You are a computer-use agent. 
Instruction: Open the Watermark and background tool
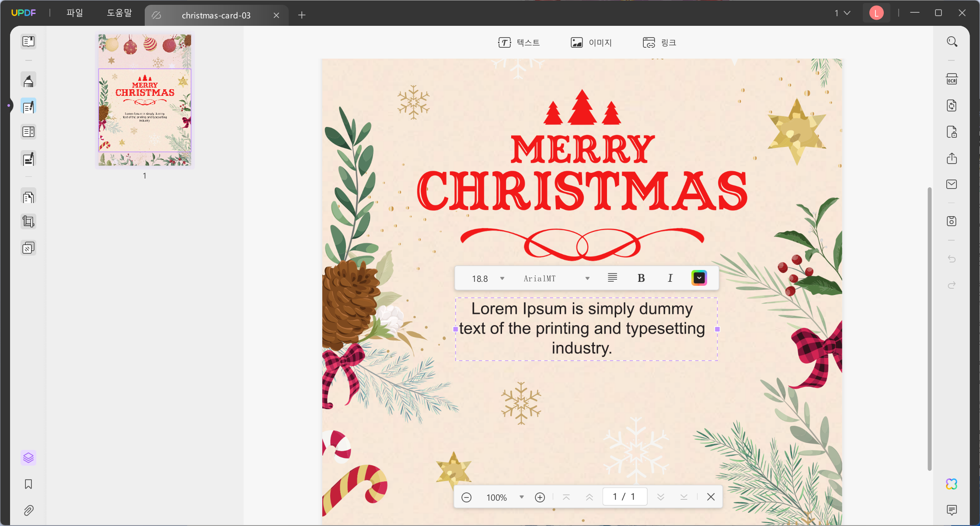[x=28, y=248]
